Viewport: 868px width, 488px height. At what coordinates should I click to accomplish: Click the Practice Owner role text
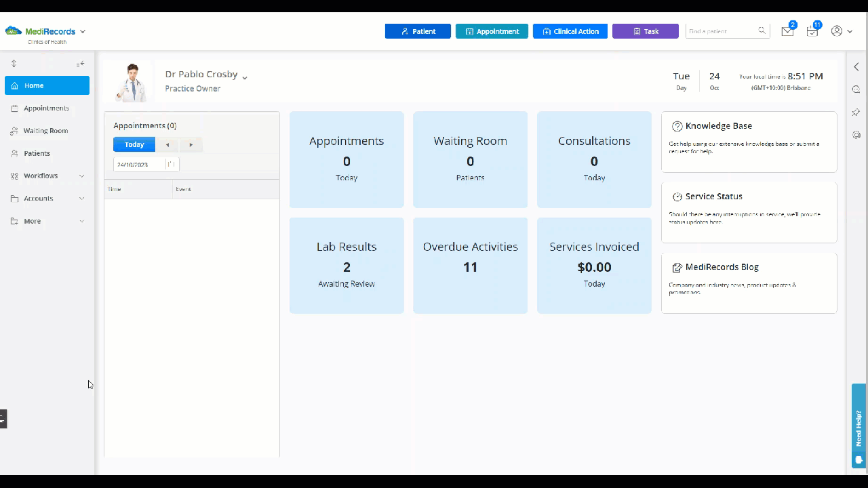point(193,89)
